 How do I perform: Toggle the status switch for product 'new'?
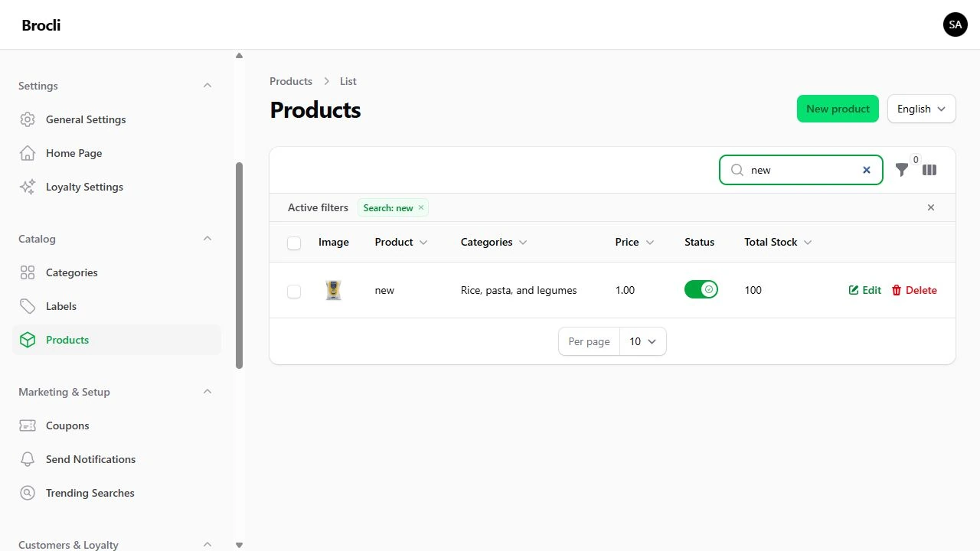tap(701, 289)
